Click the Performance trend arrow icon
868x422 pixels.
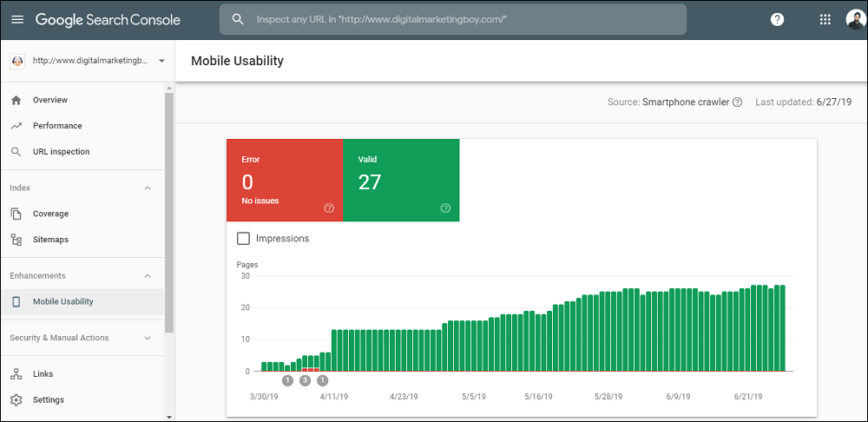16,126
